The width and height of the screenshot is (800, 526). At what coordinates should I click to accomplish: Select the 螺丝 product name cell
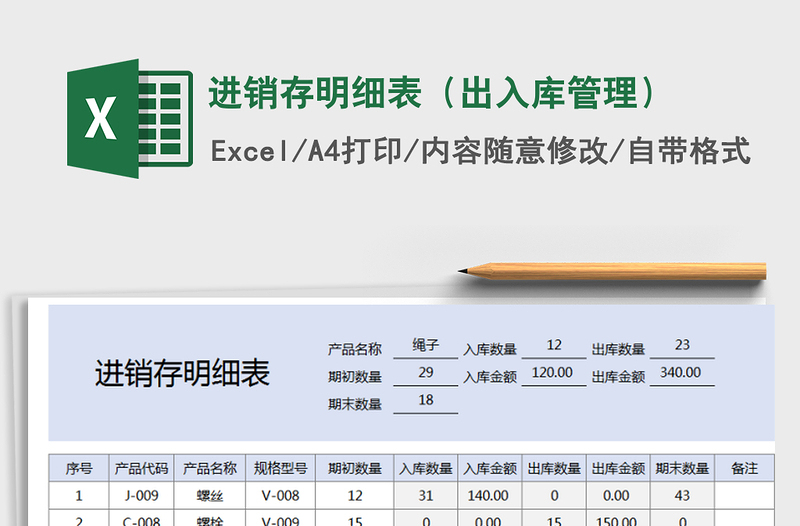click(210, 495)
